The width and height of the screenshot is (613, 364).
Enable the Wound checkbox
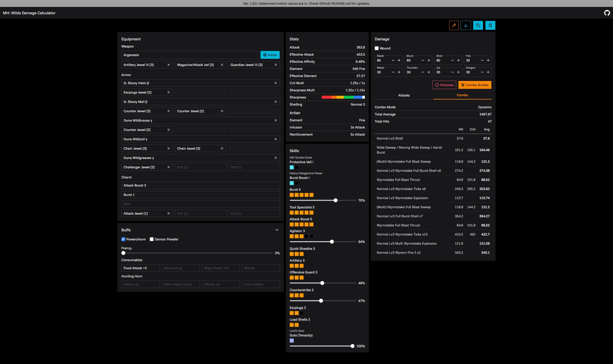pos(377,48)
